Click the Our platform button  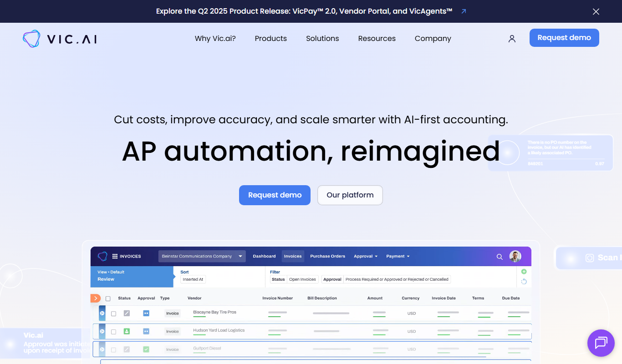[x=350, y=195]
